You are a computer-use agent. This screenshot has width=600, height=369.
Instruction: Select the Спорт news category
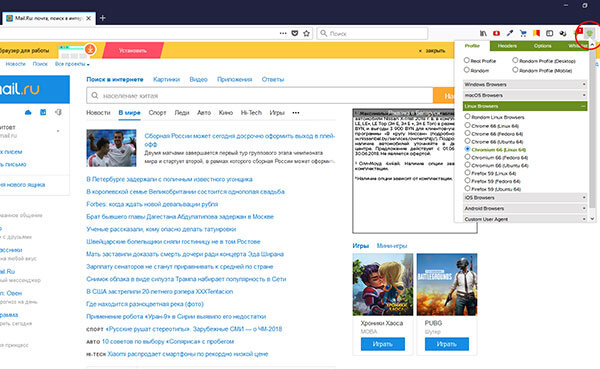coord(157,113)
